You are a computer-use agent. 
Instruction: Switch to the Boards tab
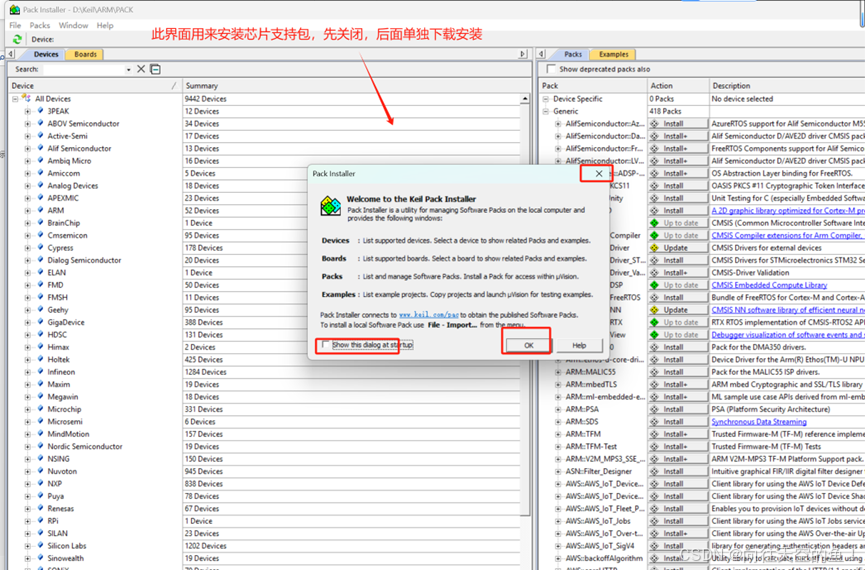coord(86,54)
